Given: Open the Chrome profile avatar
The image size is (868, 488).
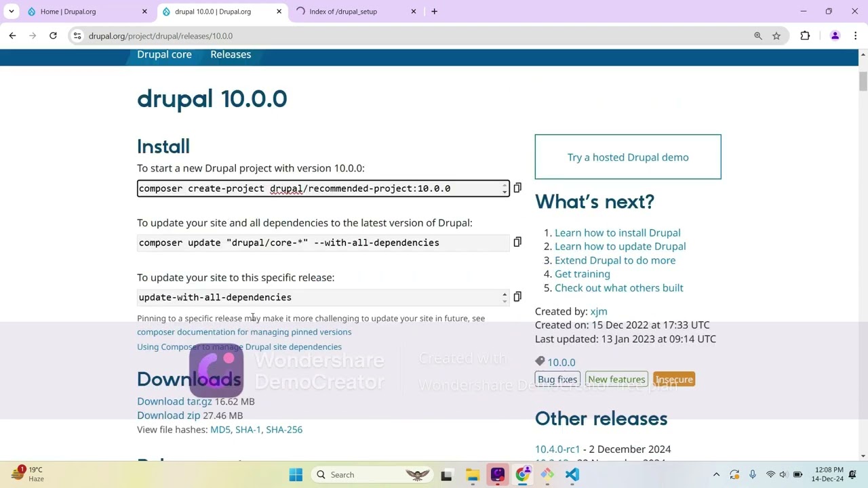Looking at the screenshot, I should pos(835,36).
